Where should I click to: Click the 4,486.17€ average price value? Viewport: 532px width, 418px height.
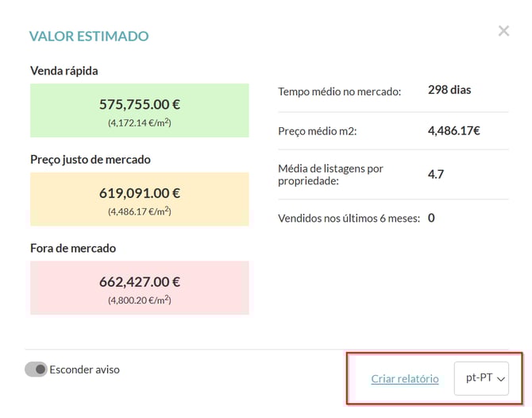pyautogui.click(x=454, y=130)
